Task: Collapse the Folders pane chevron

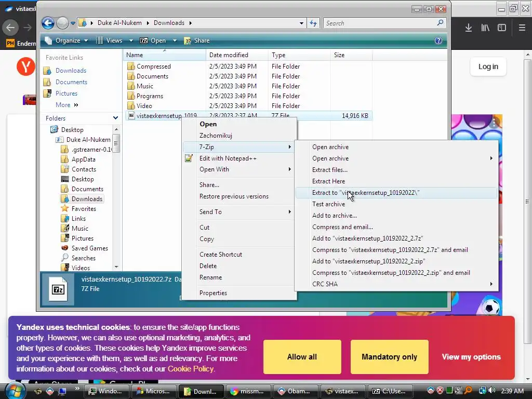Action: point(115,118)
